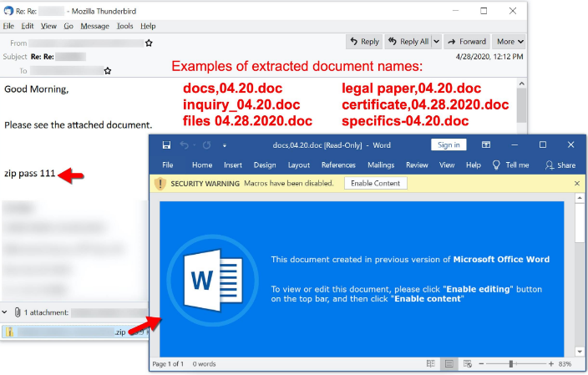Click the Ribbon Display Options icon
The image size is (588, 375).
click(x=486, y=144)
